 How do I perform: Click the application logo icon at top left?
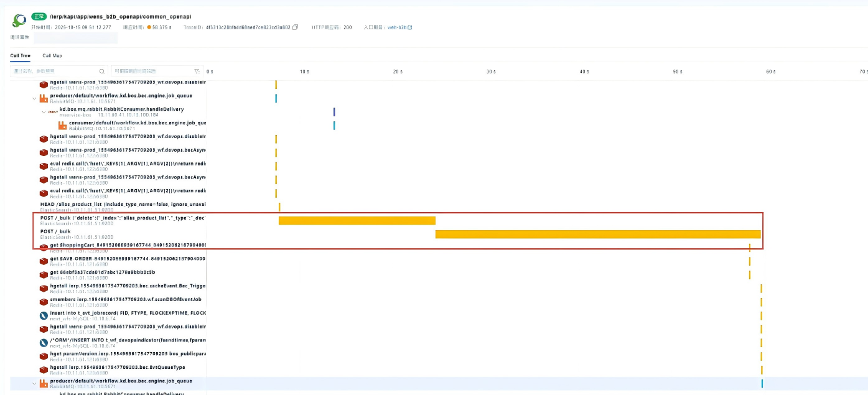[19, 22]
